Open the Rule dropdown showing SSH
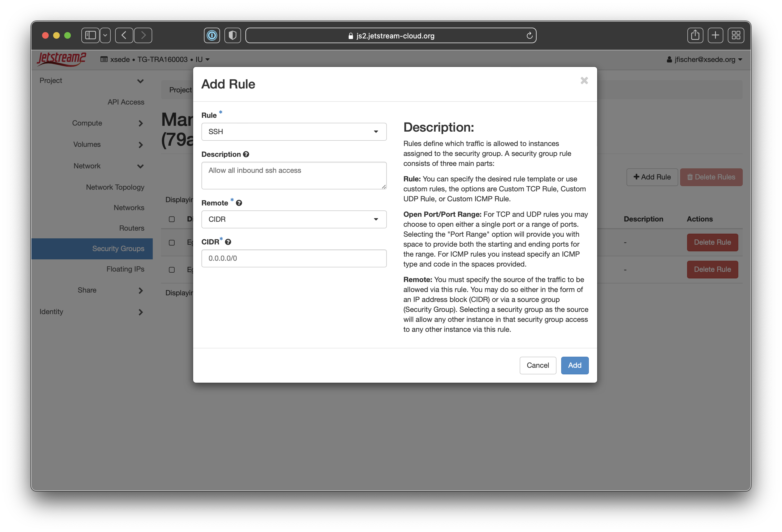Image resolution: width=782 pixels, height=532 pixels. (294, 132)
